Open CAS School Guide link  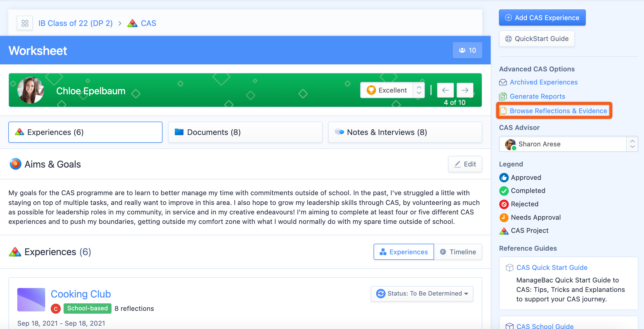pyautogui.click(x=545, y=326)
